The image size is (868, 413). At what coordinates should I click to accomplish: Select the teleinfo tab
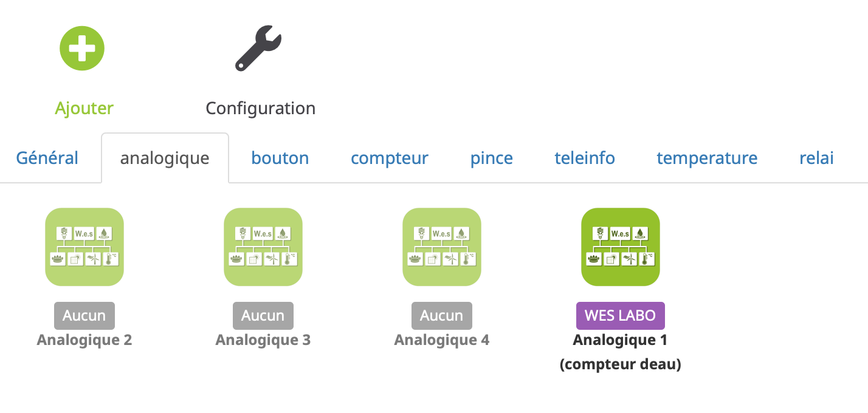585,158
